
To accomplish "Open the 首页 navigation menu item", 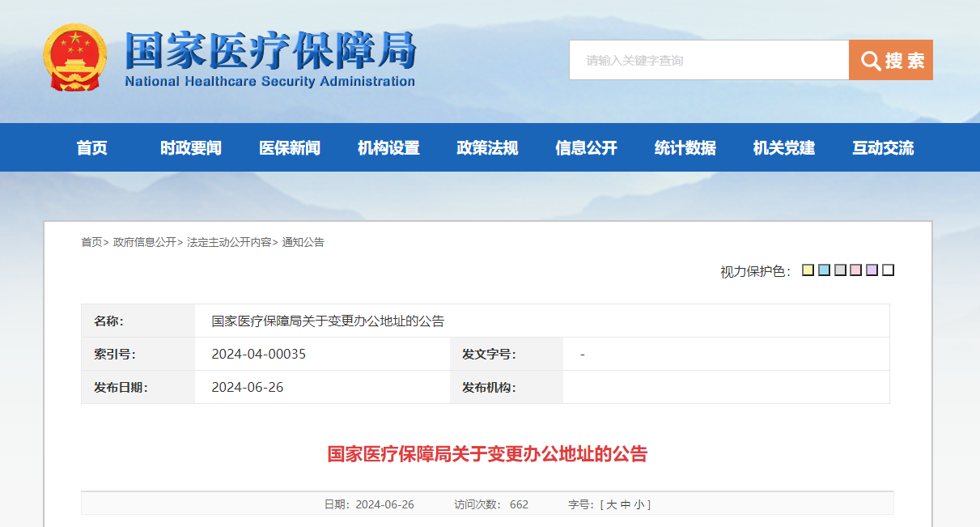I will click(x=92, y=147).
